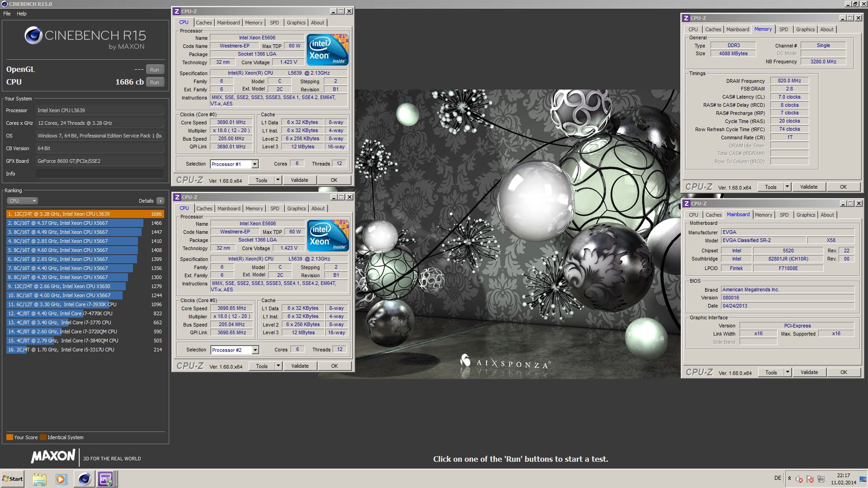Click the CPU-Z taskbar icon
Screen dimensions: 868x488
click(106, 479)
